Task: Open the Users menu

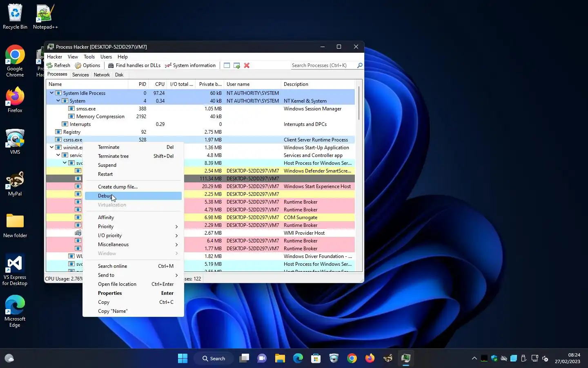Action: (106, 57)
